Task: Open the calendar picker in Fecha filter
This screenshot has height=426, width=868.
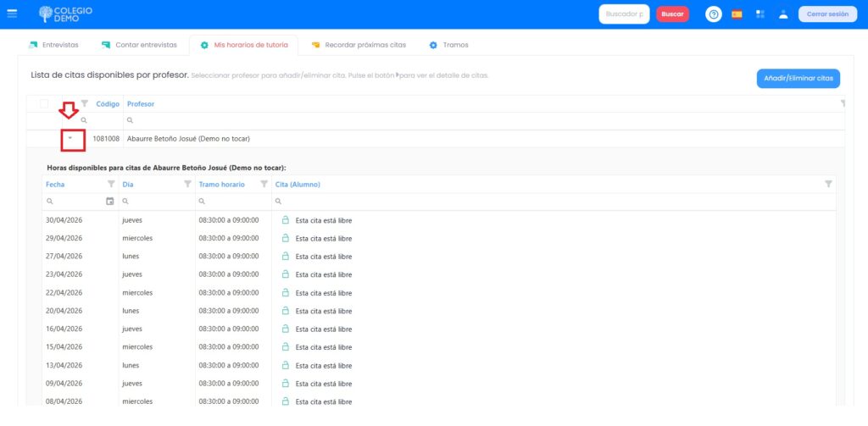Action: (110, 202)
